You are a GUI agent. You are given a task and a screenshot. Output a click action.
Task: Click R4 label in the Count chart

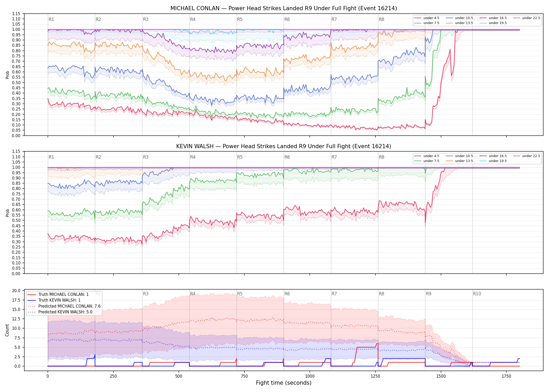pyautogui.click(x=193, y=294)
